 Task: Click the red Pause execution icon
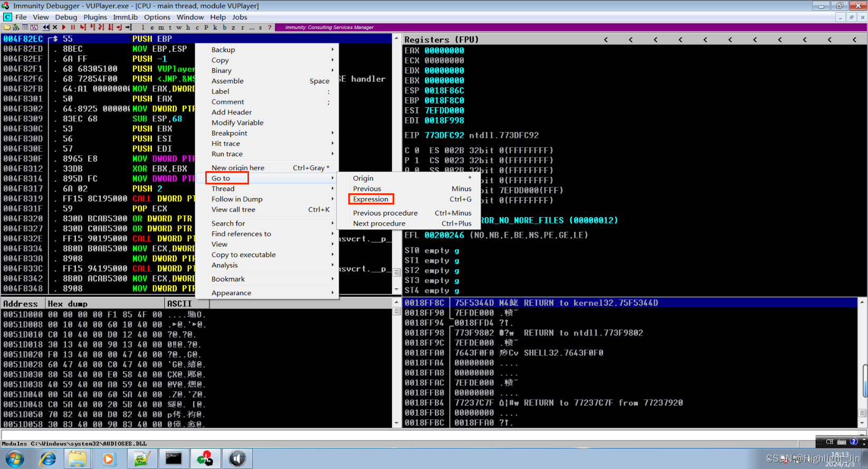tap(73, 27)
